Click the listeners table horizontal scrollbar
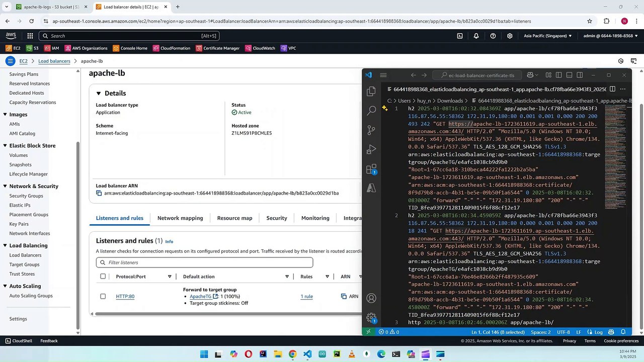 (226, 314)
